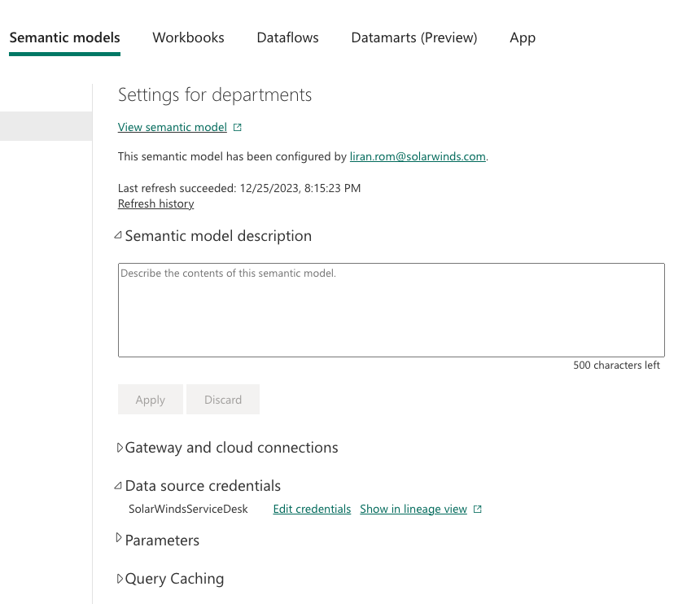Image resolution: width=700 pixels, height=604 pixels.
Task: Select the highlighted sidebar item on the left
Action: pos(46,125)
